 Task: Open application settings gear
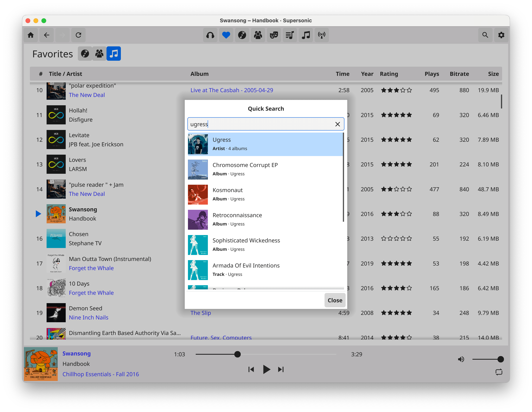(x=501, y=35)
